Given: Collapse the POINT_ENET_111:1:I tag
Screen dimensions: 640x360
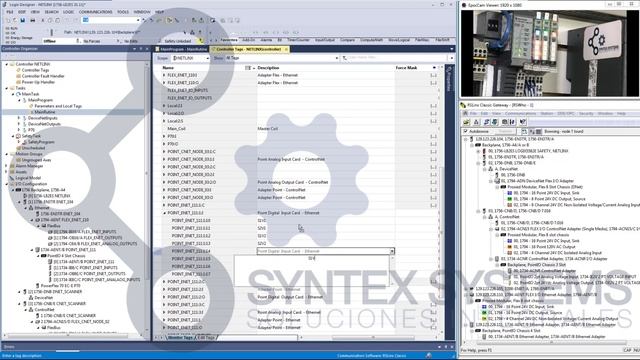Looking at the screenshot, I should pyautogui.click(x=164, y=213).
